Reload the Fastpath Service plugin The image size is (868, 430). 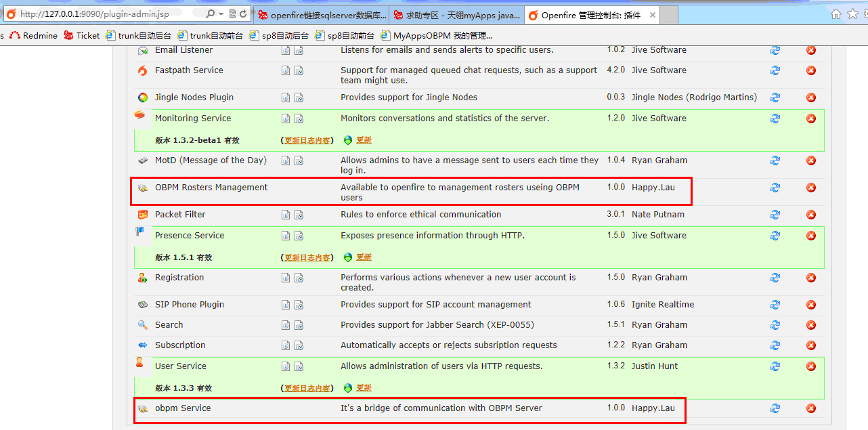click(x=775, y=70)
